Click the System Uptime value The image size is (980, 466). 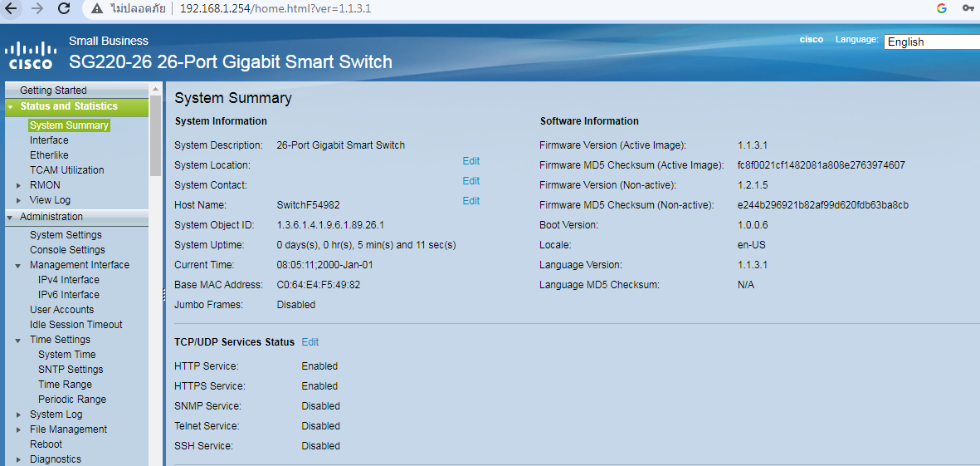(366, 245)
